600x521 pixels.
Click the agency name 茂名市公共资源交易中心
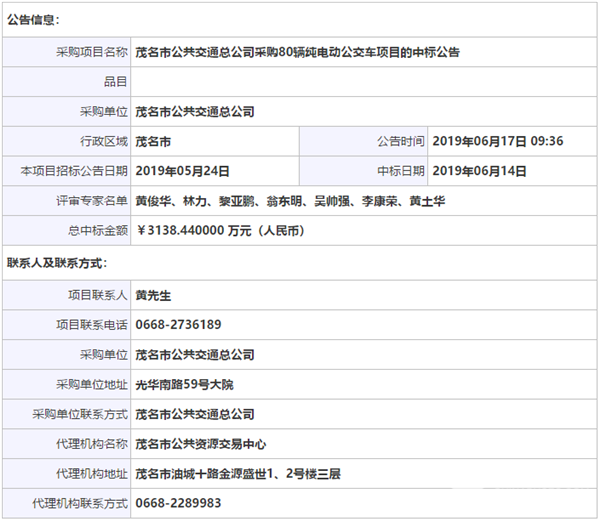tap(201, 443)
